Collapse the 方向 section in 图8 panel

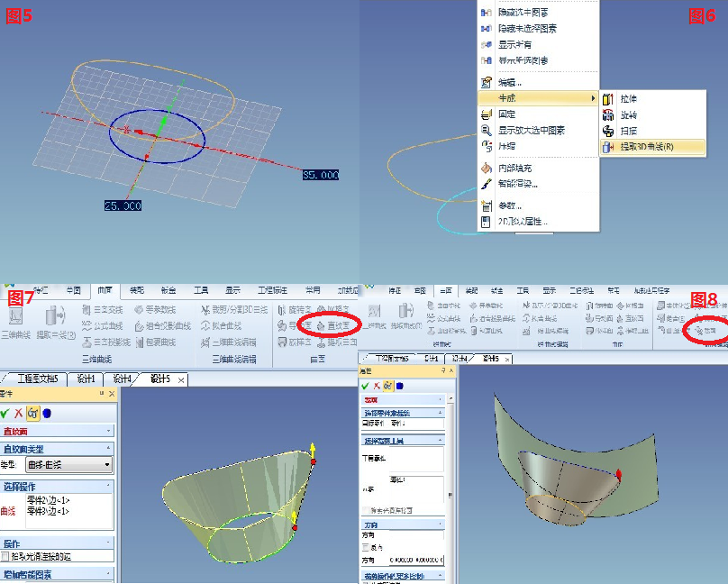[441, 525]
